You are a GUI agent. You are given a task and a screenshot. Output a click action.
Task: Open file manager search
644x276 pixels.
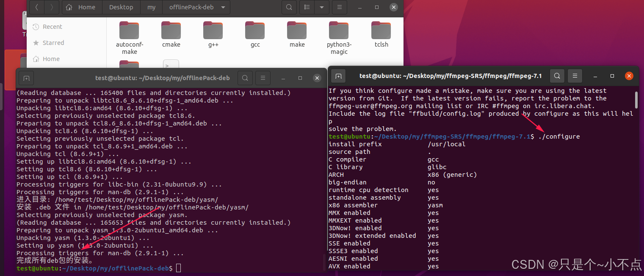(289, 7)
